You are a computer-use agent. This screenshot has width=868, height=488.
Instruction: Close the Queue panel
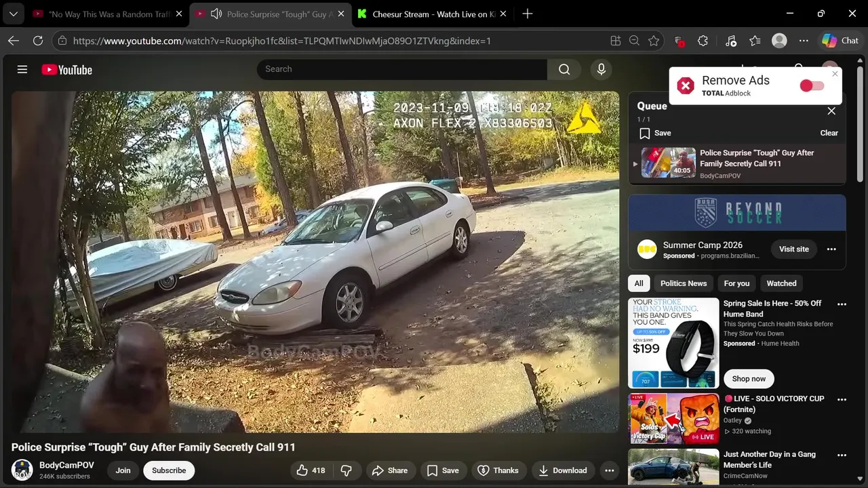(831, 110)
